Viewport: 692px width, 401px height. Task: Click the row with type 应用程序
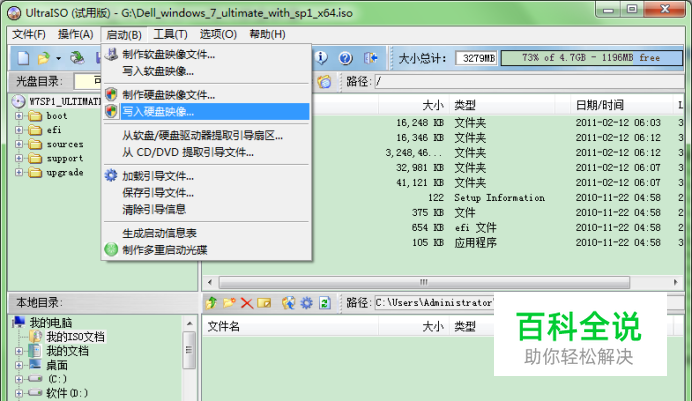point(443,243)
